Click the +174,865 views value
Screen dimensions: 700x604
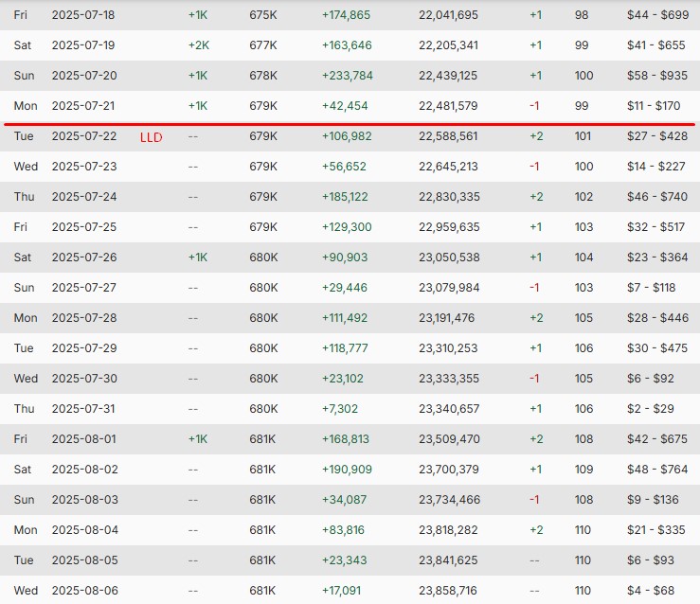point(346,15)
